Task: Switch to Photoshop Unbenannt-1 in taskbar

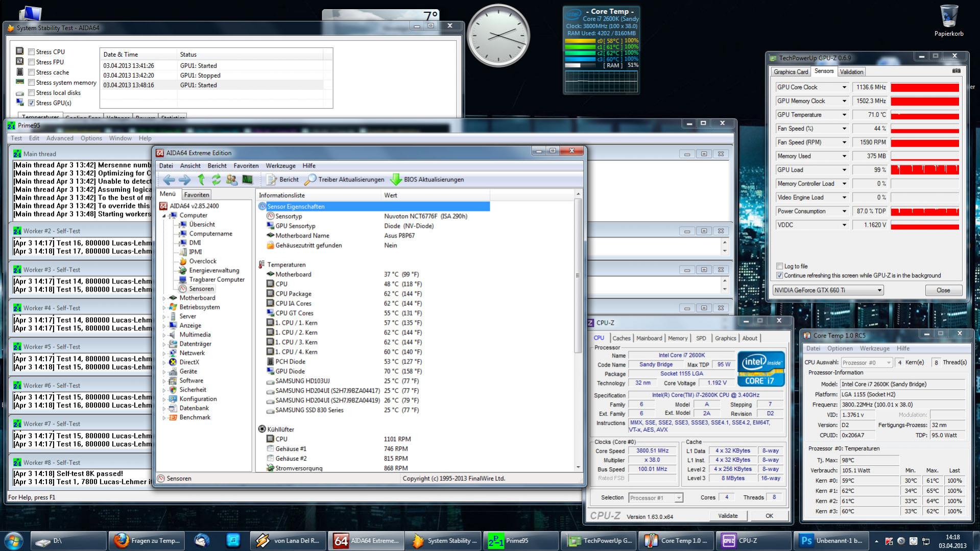Action: pyautogui.click(x=832, y=541)
